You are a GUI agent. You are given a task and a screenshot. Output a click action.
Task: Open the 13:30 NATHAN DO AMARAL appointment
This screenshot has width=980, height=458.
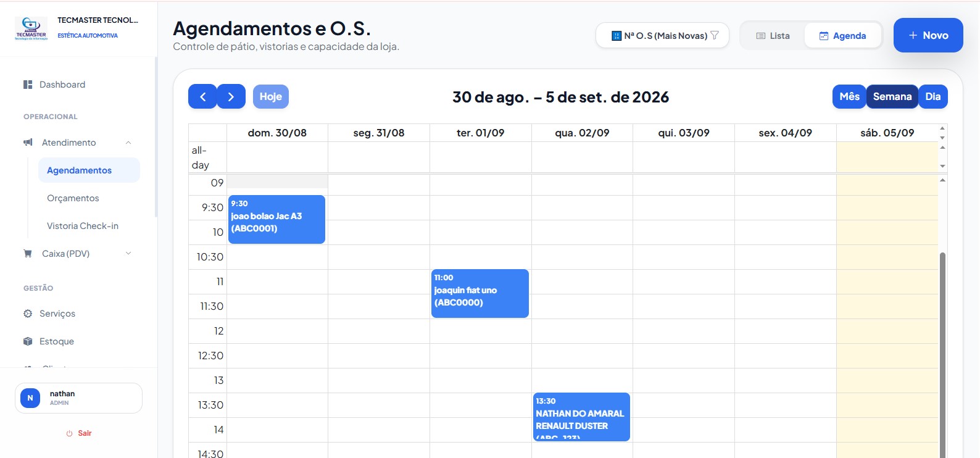tap(581, 417)
